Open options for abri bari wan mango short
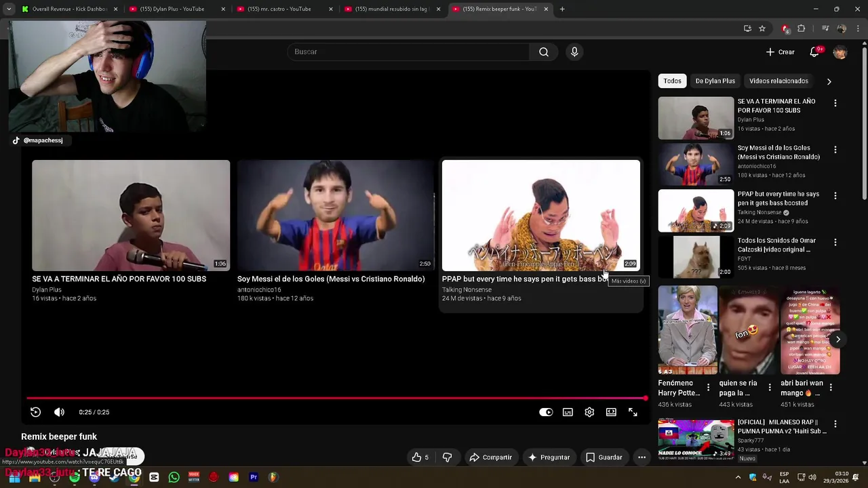 831,387
